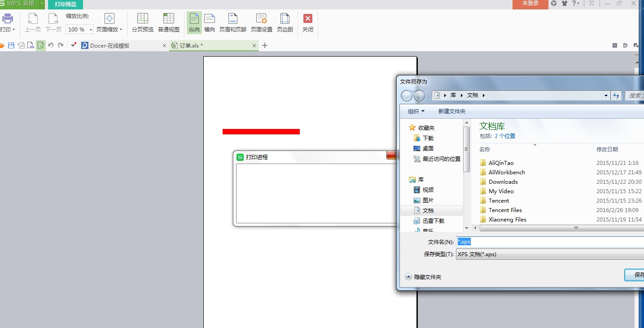The image size is (644, 328).
Task: Expand the 打印 print dropdown arrow
Action: [14, 30]
